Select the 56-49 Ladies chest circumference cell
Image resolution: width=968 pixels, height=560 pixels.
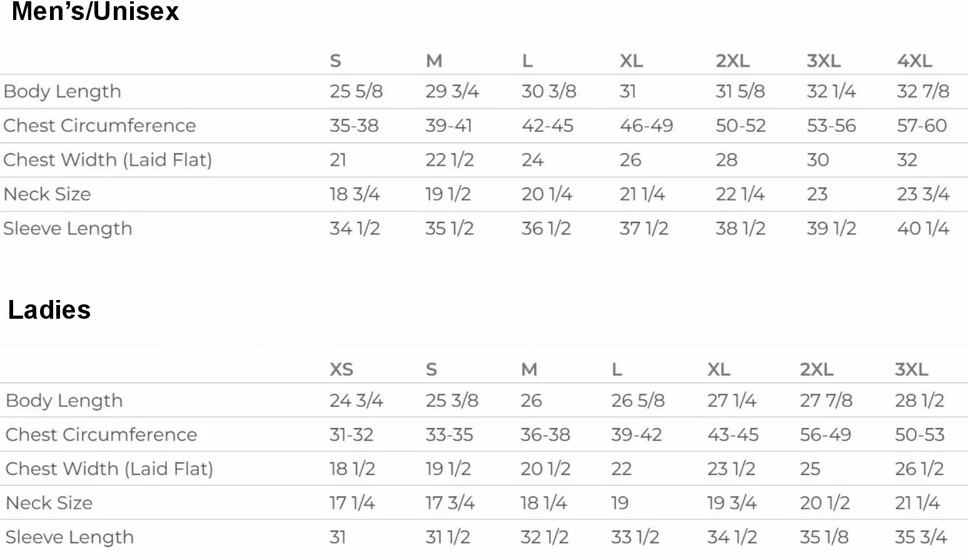[825, 435]
